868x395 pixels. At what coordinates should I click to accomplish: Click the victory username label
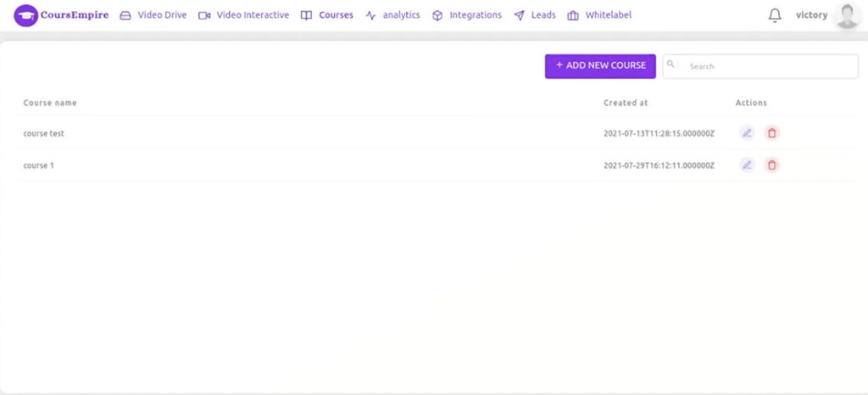[x=811, y=15]
